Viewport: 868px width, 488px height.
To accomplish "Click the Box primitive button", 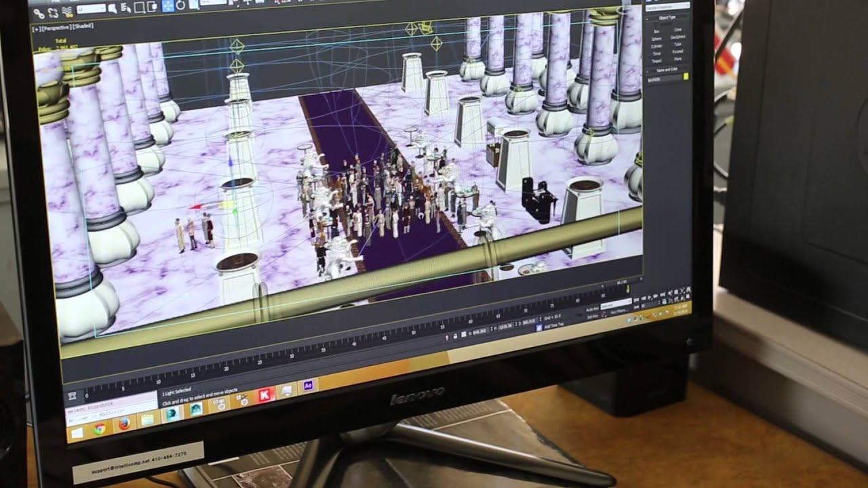I will pos(656,31).
